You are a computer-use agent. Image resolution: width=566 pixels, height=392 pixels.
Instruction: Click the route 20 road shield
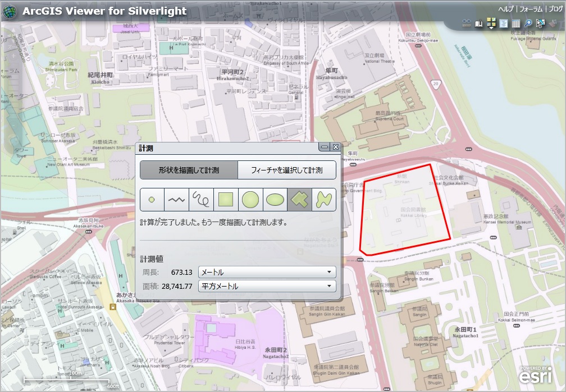coord(436,84)
